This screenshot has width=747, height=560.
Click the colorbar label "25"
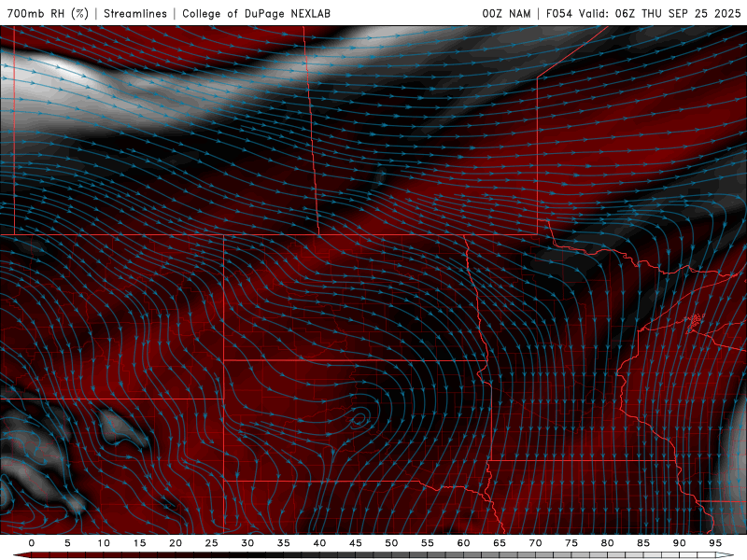[x=212, y=543]
